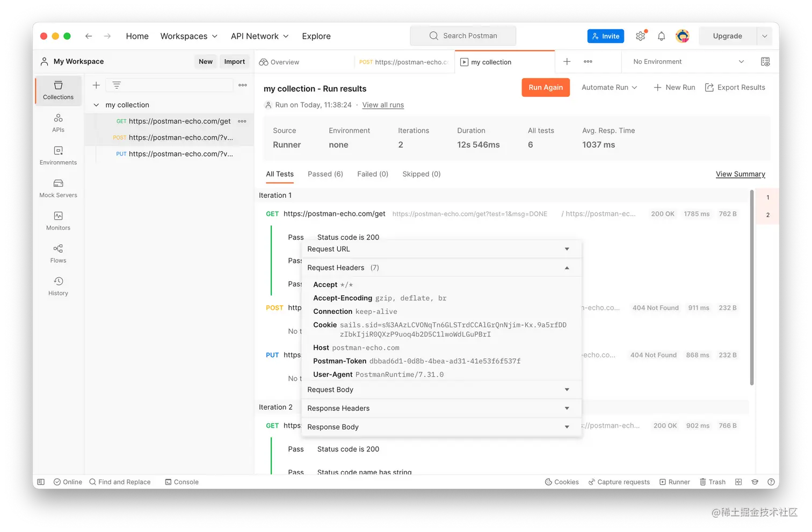
Task: Show the Failed (0) tests tab
Action: (x=373, y=174)
